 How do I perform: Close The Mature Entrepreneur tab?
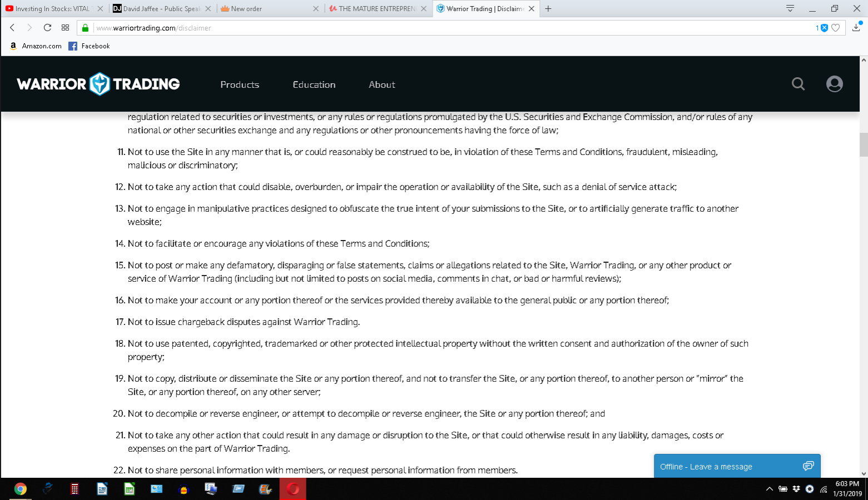tap(424, 8)
